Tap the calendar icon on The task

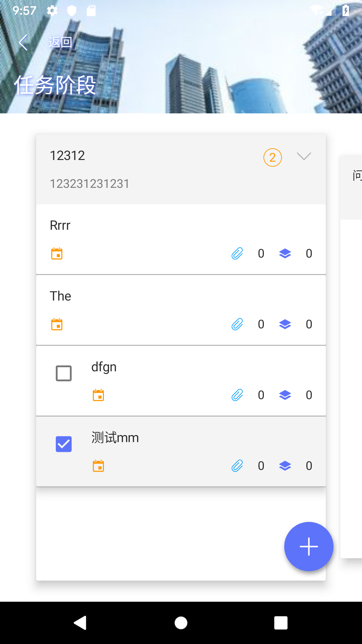[57, 324]
